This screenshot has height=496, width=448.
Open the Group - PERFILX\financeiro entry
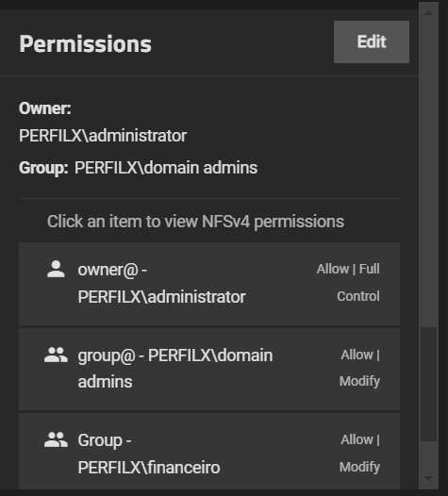pos(209,452)
